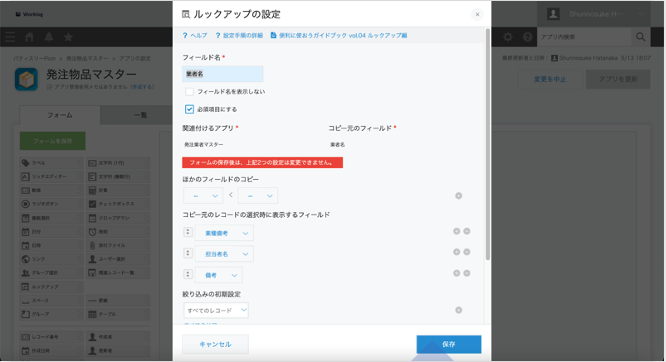Select the ルックアップ field in palette
The width and height of the screenshot is (666, 362).
pos(51,287)
